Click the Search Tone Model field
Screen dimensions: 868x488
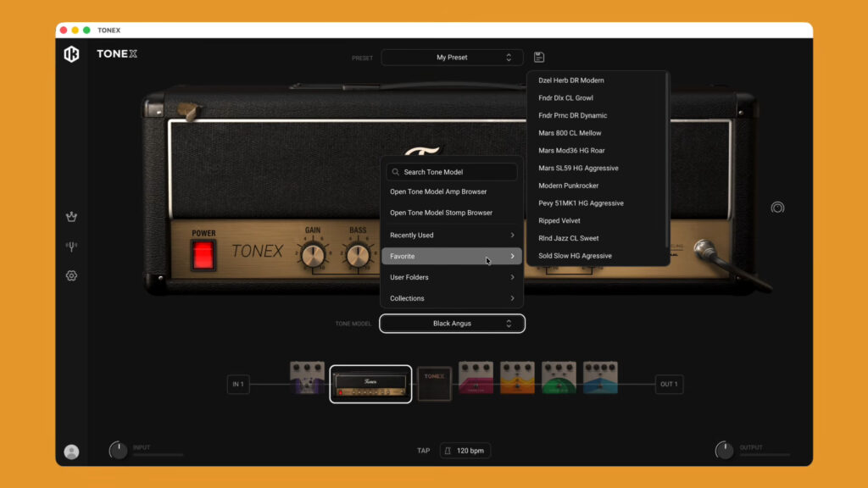coord(452,172)
